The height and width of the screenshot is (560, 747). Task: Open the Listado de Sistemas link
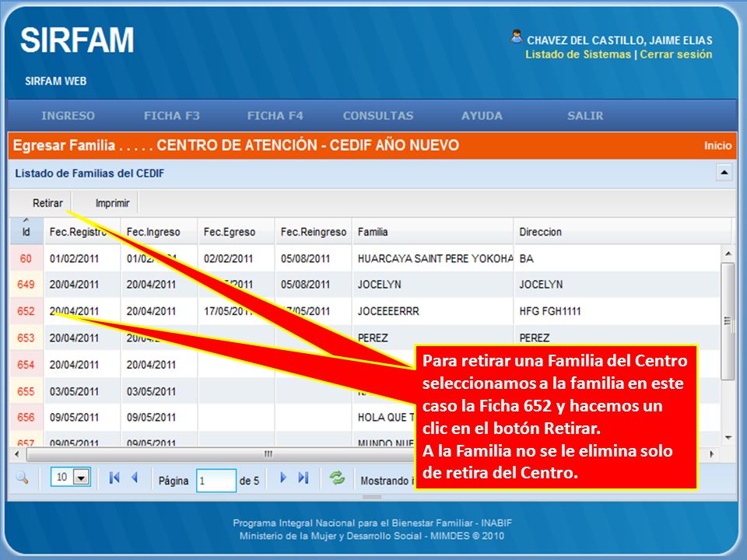[x=578, y=54]
